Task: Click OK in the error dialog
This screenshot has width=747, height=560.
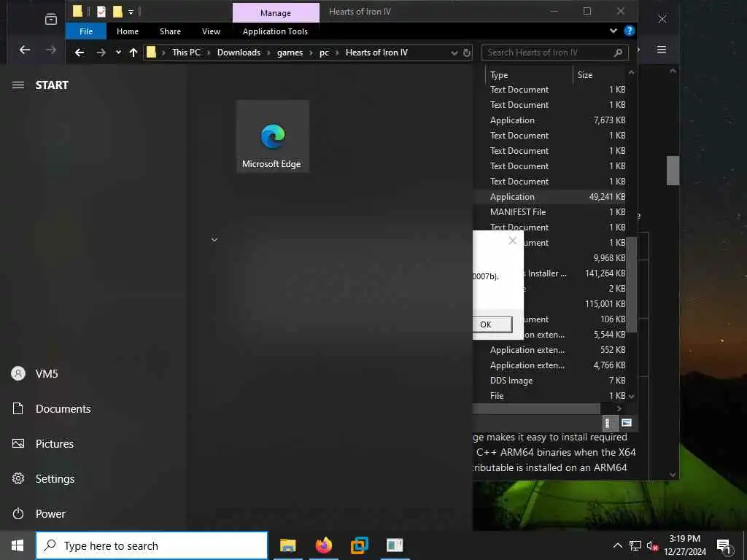Action: 492,324
